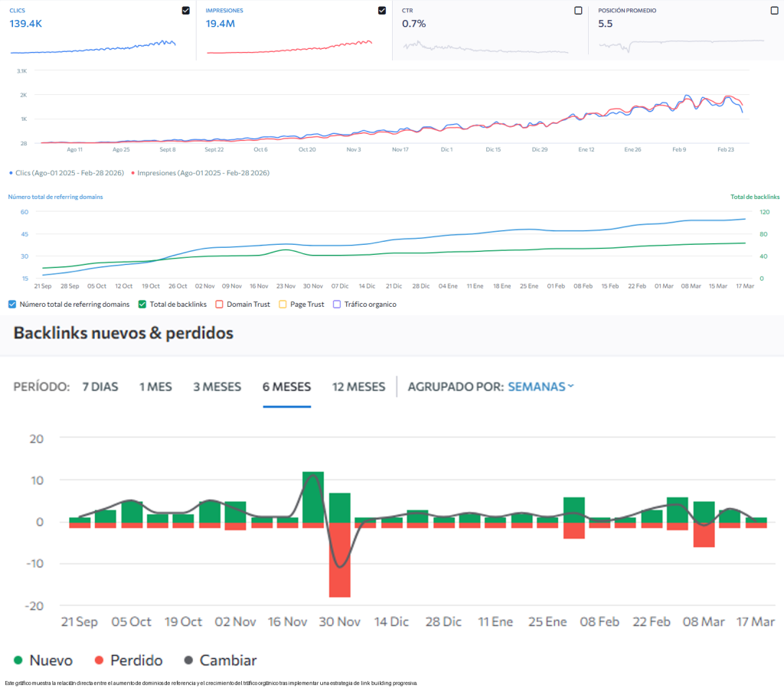Enable the CTR metric checkbox

point(578,11)
